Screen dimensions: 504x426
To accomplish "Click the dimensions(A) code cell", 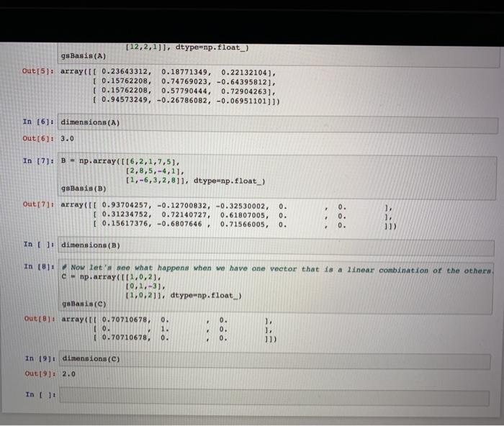I will pos(278,123).
